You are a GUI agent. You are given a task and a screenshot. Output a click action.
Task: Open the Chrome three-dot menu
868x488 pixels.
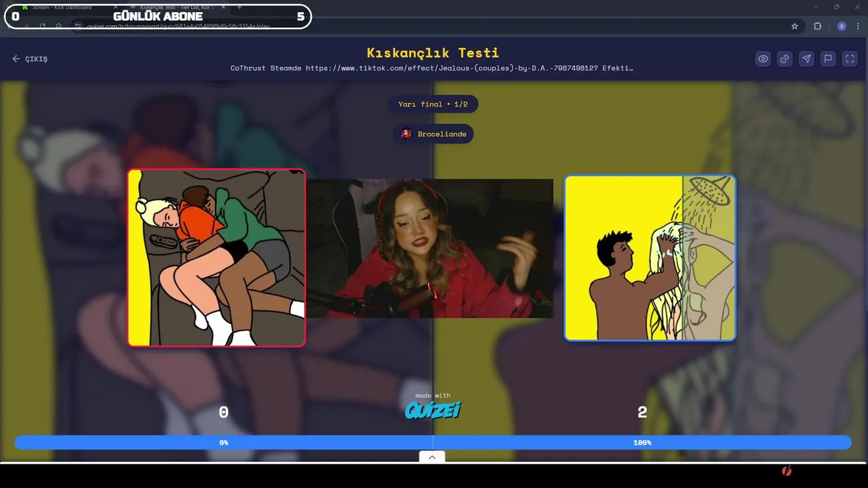pos(859,26)
